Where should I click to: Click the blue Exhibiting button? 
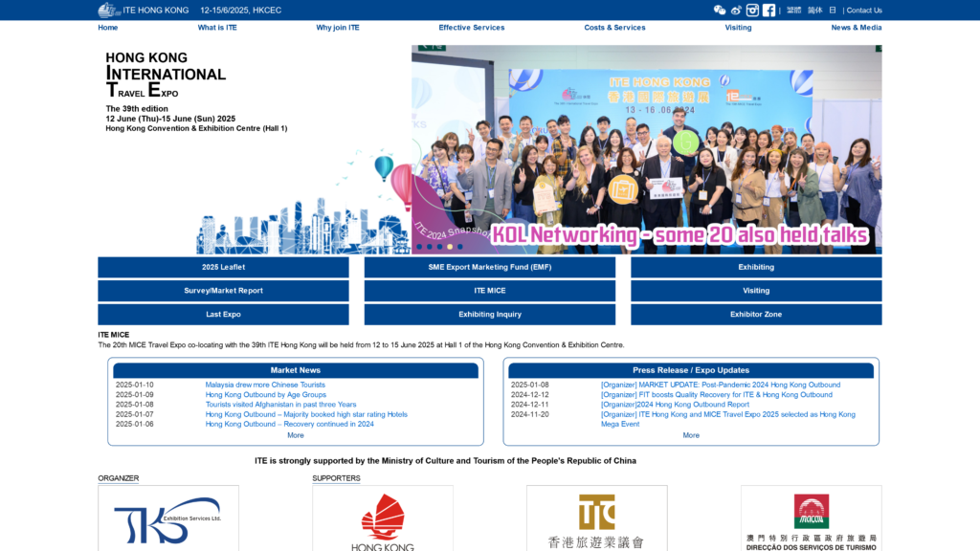click(756, 268)
